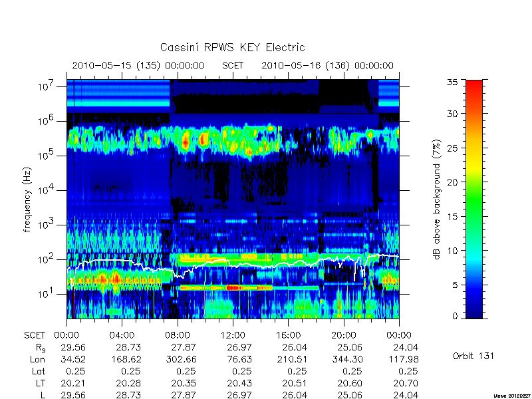Click the Lon row label

coord(38,359)
